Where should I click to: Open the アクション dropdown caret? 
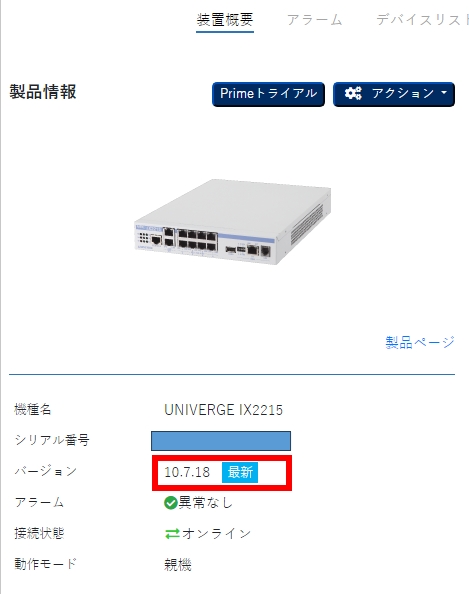click(x=444, y=92)
